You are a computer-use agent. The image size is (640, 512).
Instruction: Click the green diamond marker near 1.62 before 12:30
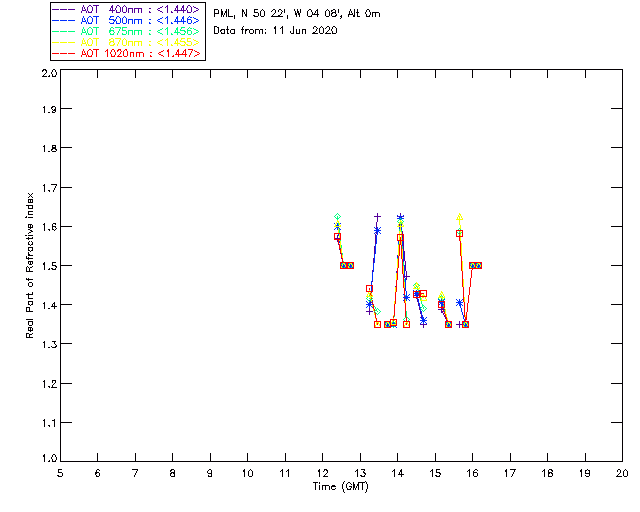coord(337,217)
